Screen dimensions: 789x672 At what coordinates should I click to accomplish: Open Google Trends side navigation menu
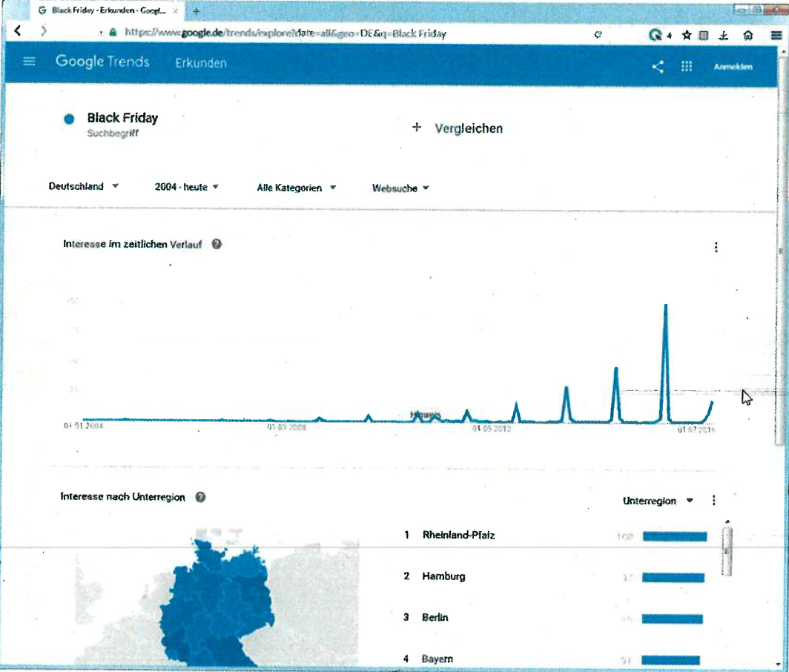(x=29, y=62)
